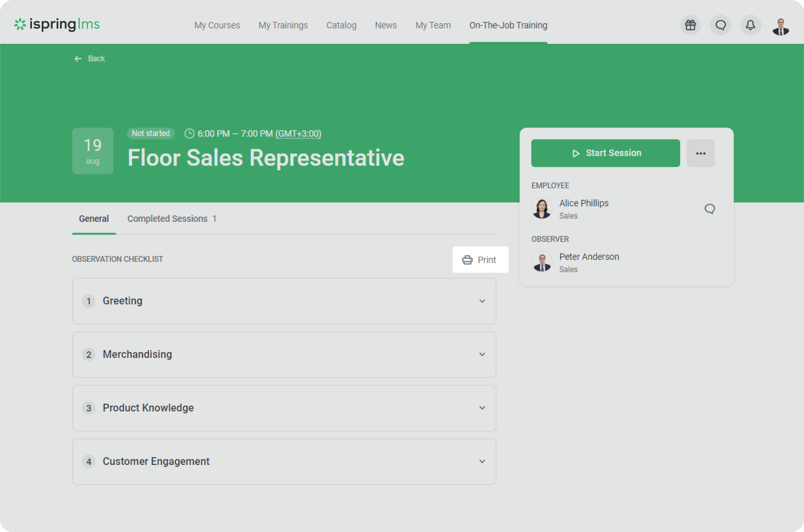This screenshot has width=804, height=532.
Task: Click the GMT+3:00 timezone label
Action: click(x=298, y=134)
